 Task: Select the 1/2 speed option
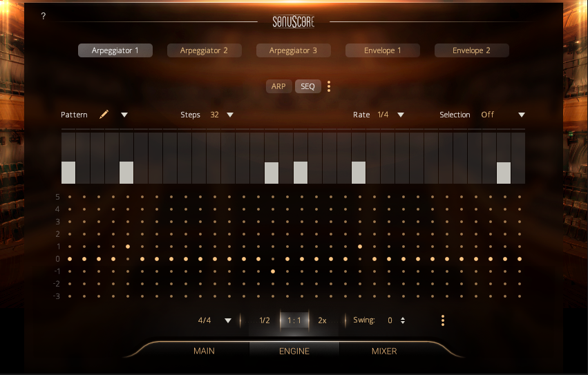[264, 320]
